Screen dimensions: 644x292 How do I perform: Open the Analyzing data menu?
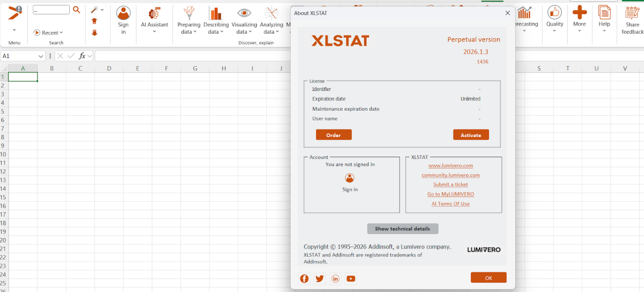click(271, 20)
